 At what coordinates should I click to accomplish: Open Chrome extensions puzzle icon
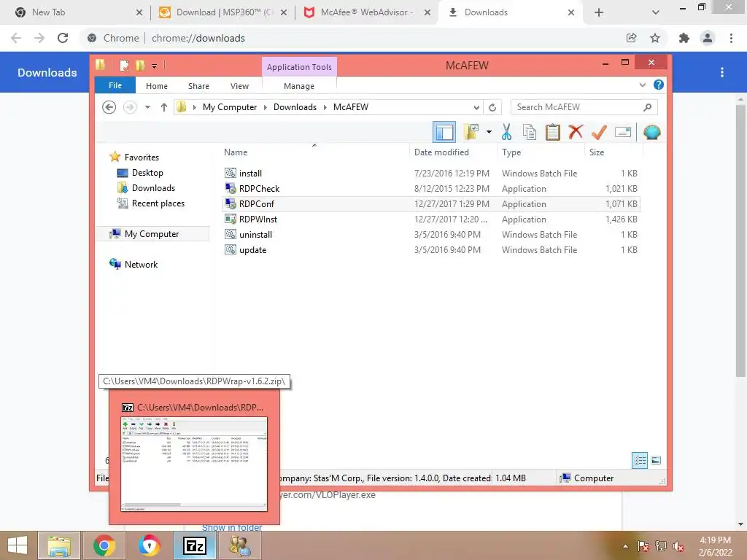point(684,38)
